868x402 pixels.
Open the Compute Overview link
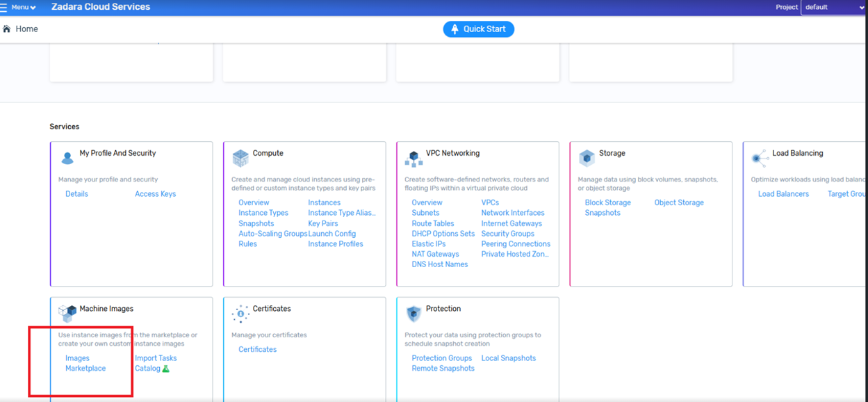click(254, 203)
